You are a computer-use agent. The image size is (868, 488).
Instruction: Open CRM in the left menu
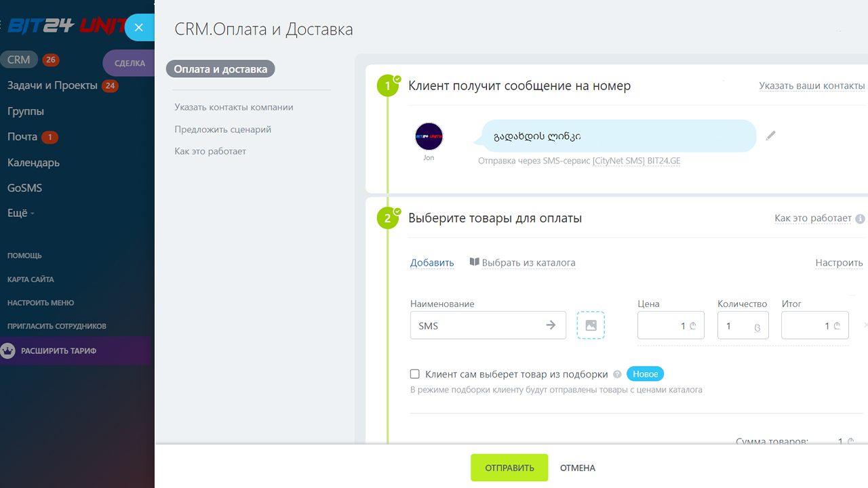pyautogui.click(x=19, y=60)
